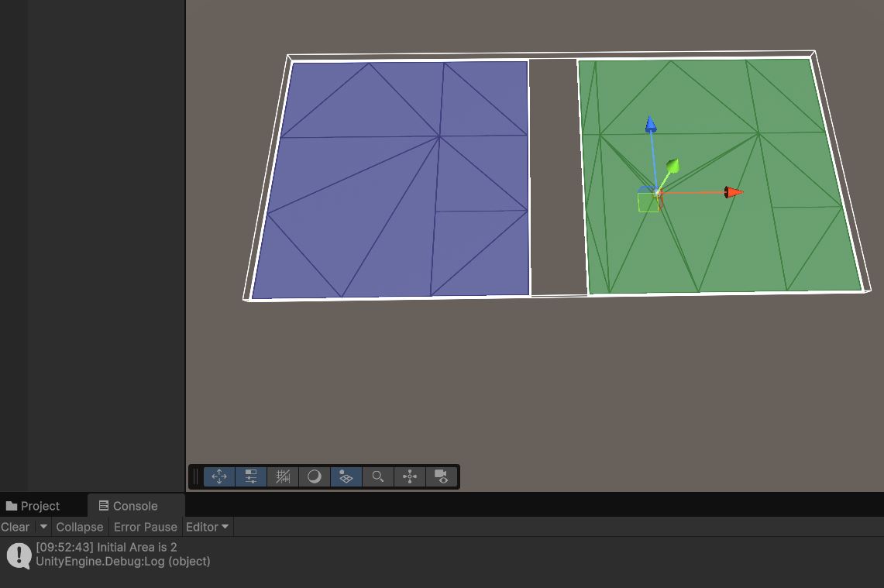Toggle the tool settings sliders overlay
The width and height of the screenshot is (884, 588).
tap(251, 477)
